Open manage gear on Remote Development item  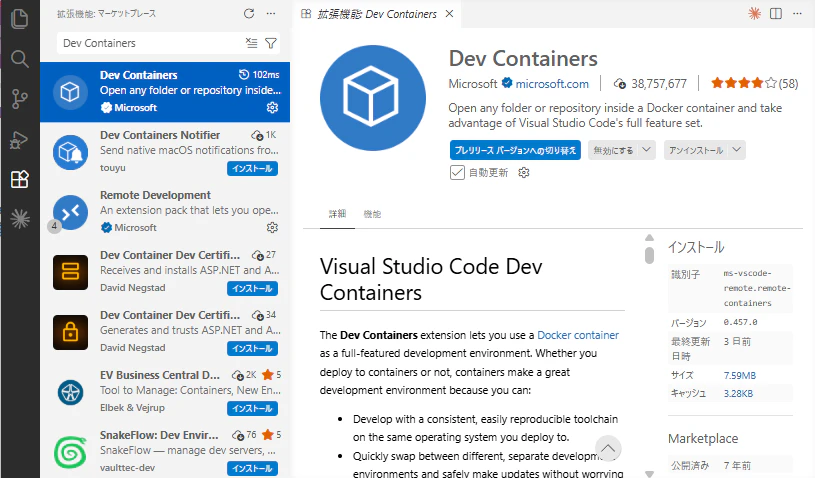click(272, 228)
